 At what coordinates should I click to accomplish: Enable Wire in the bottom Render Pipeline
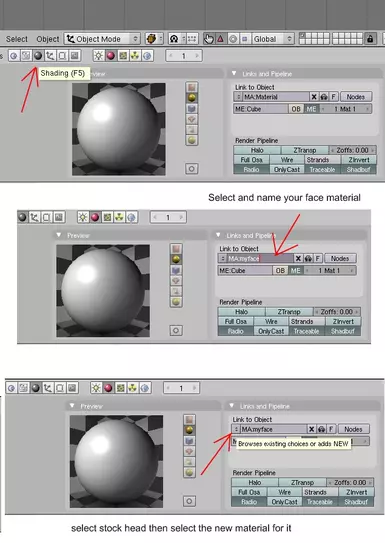tap(285, 492)
